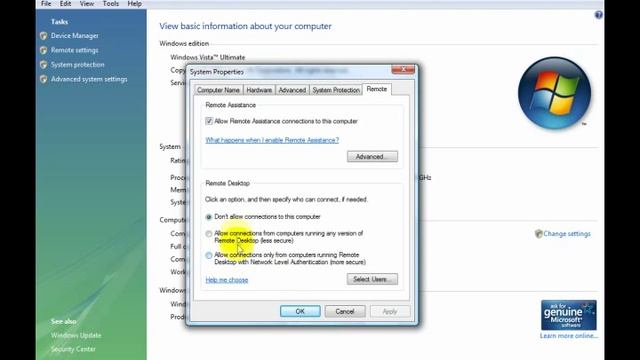The image size is (640, 360).
Task: Close the System Properties dialog
Action: (403, 69)
